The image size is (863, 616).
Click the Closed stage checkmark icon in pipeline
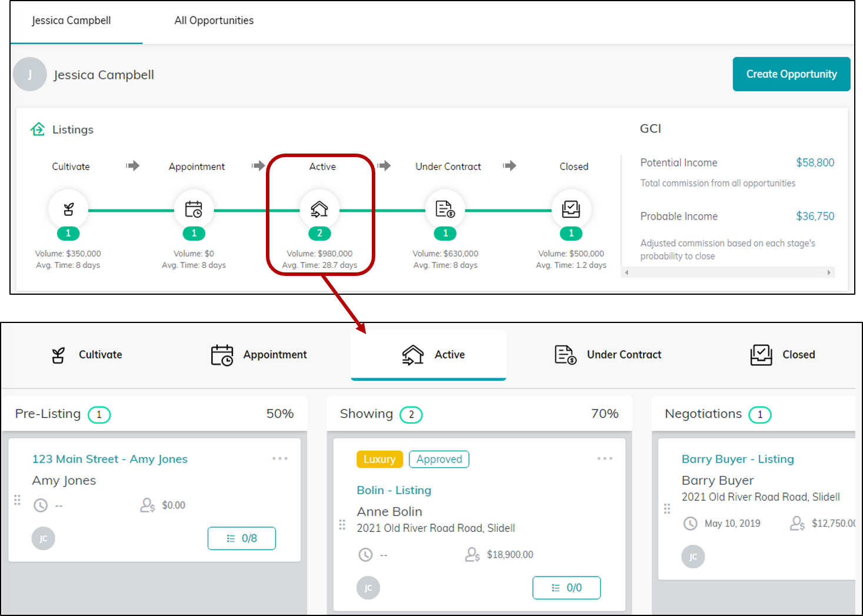[571, 209]
